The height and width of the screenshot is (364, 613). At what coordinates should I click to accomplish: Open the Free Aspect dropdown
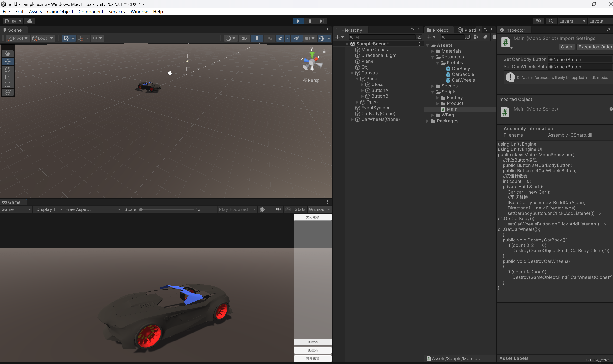93,209
